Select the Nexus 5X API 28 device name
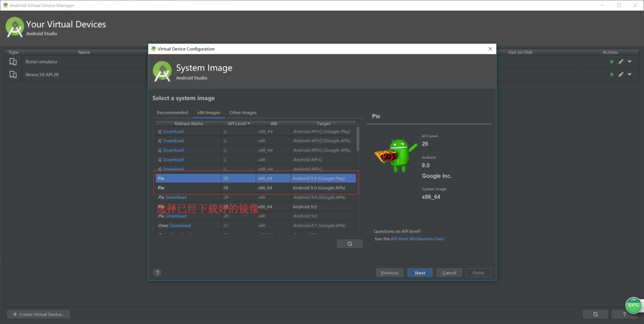The height and width of the screenshot is (324, 644). point(42,74)
